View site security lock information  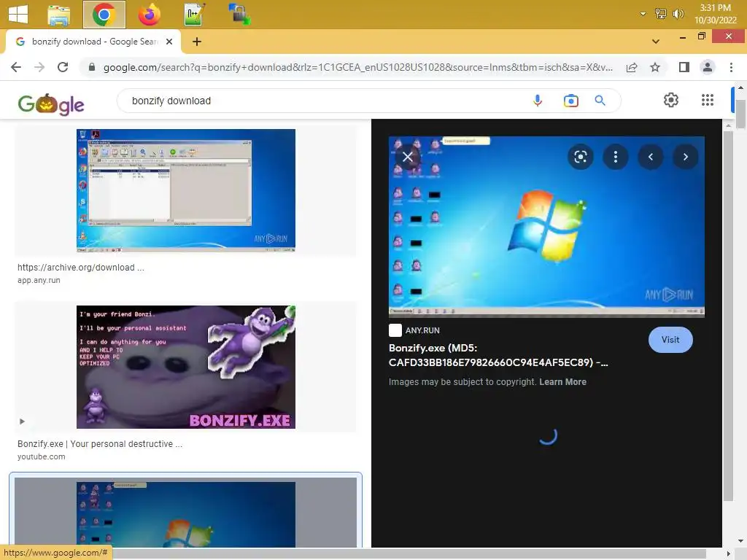click(x=93, y=67)
